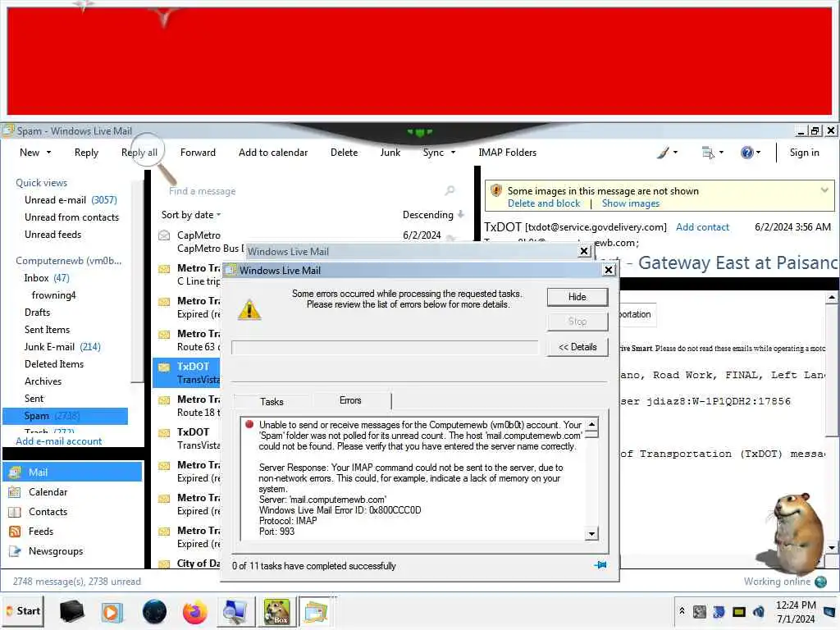The height and width of the screenshot is (630, 840).
Task: Click the Windows Live Mail taskbar icon
Action: pyautogui.click(x=316, y=611)
